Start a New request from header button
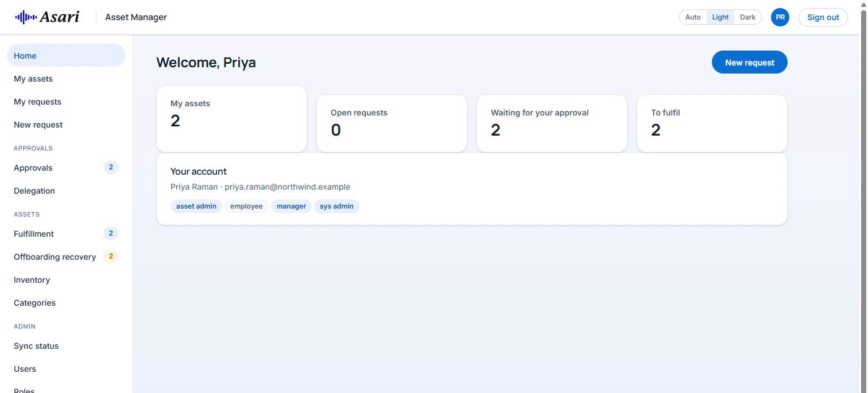This screenshot has height=393, width=868. pyautogui.click(x=750, y=63)
